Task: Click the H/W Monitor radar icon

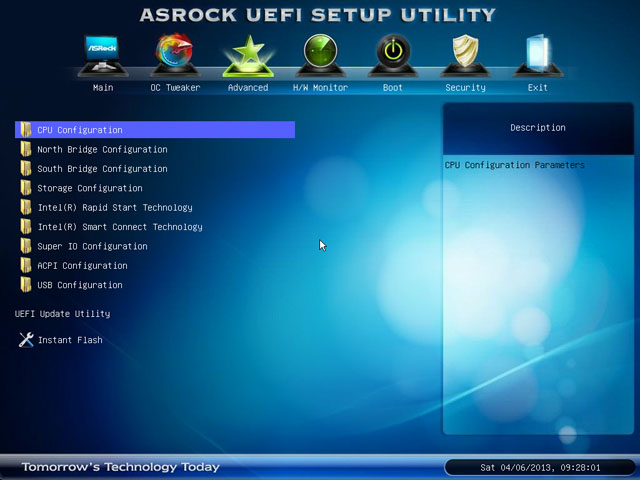Action: pyautogui.click(x=320, y=55)
